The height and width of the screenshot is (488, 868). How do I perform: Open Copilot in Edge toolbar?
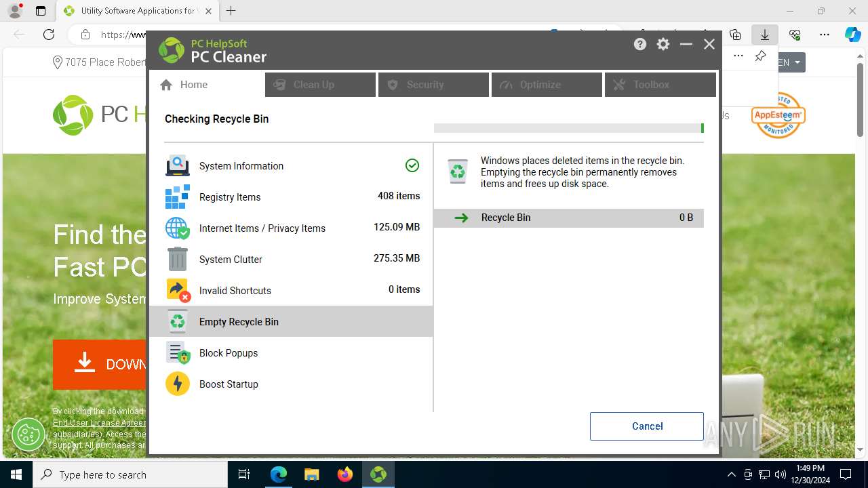pyautogui.click(x=853, y=35)
